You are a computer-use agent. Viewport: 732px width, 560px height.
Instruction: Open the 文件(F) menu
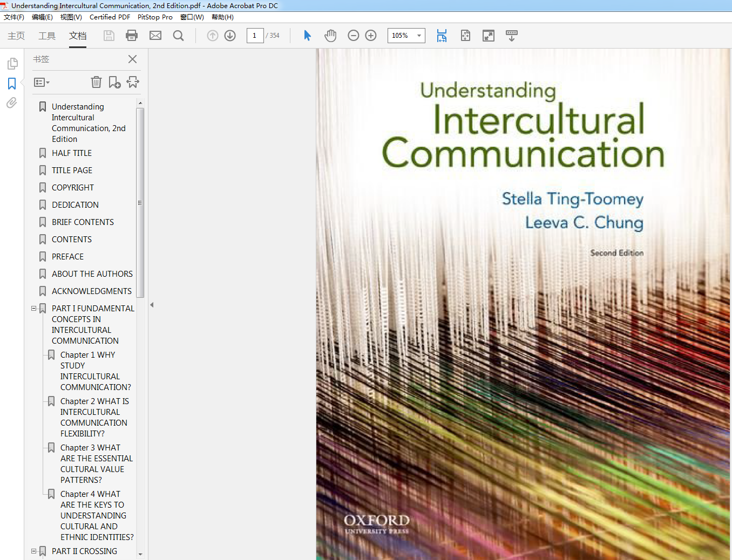coord(14,17)
